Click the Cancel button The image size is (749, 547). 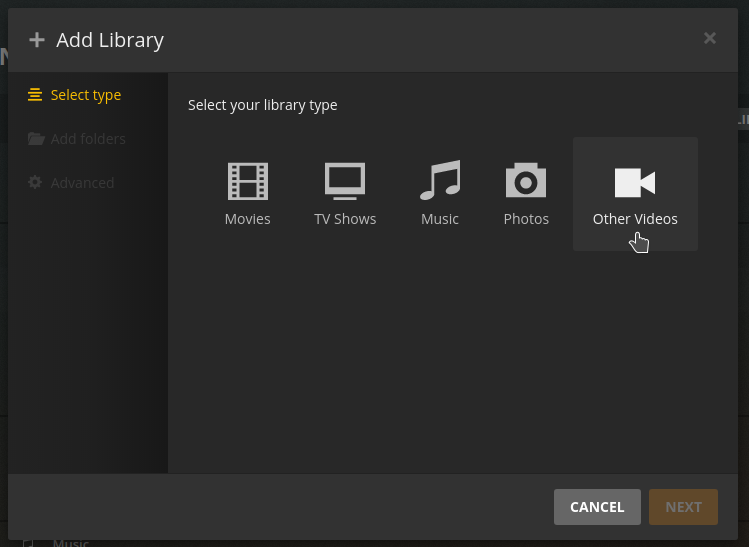[x=597, y=507]
